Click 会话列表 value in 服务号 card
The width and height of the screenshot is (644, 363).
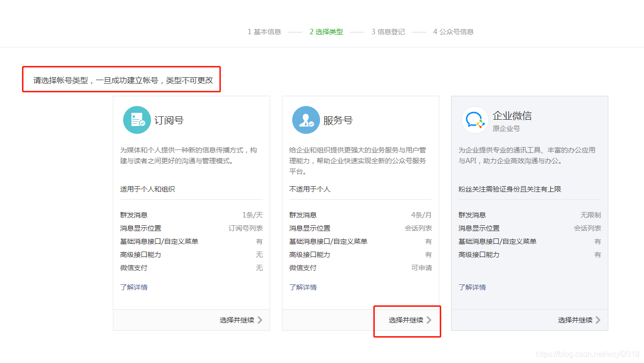418,228
